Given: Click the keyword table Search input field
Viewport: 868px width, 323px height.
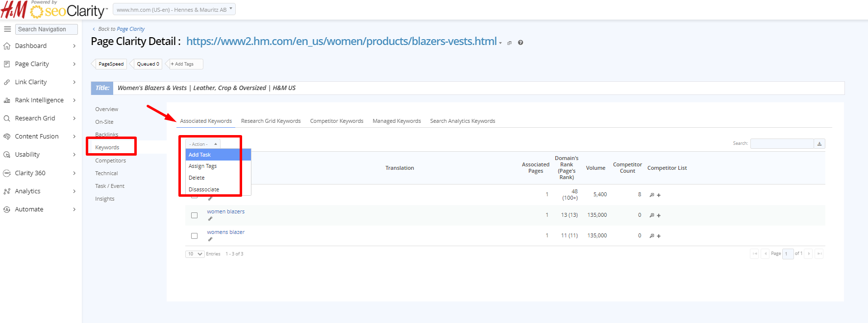Looking at the screenshot, I should coord(782,144).
